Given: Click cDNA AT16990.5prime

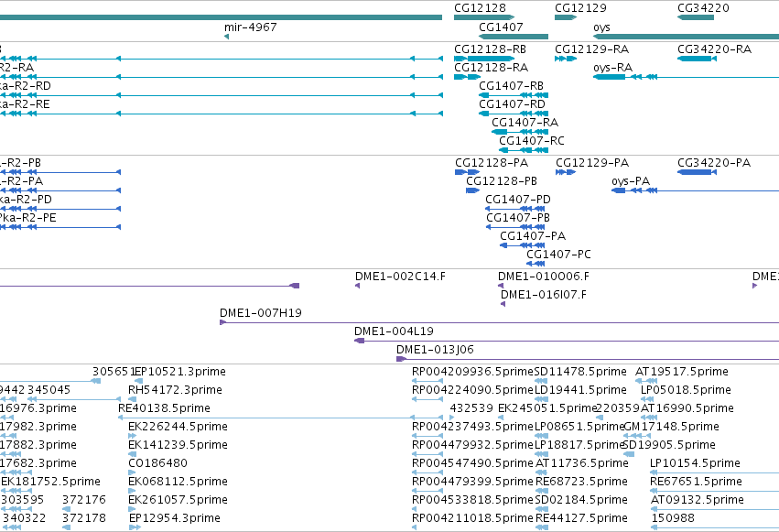Looking at the screenshot, I should (687, 408).
